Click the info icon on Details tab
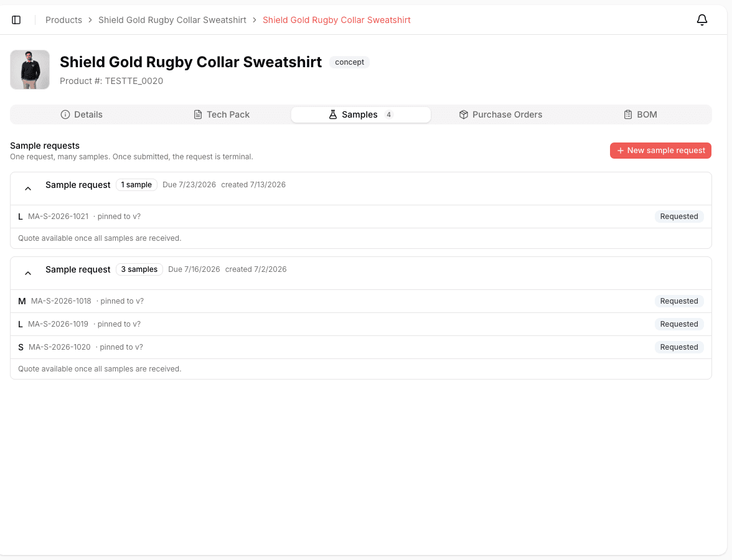732x560 pixels. pyautogui.click(x=65, y=114)
